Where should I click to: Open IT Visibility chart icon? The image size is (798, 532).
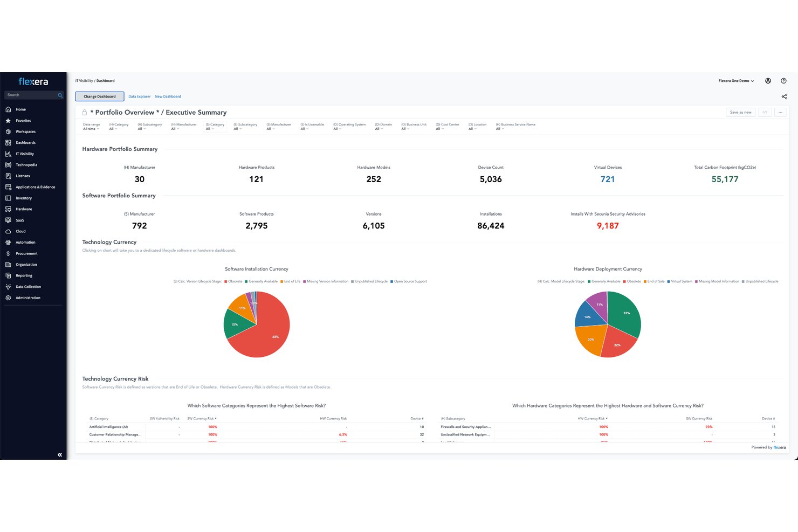pos(8,154)
